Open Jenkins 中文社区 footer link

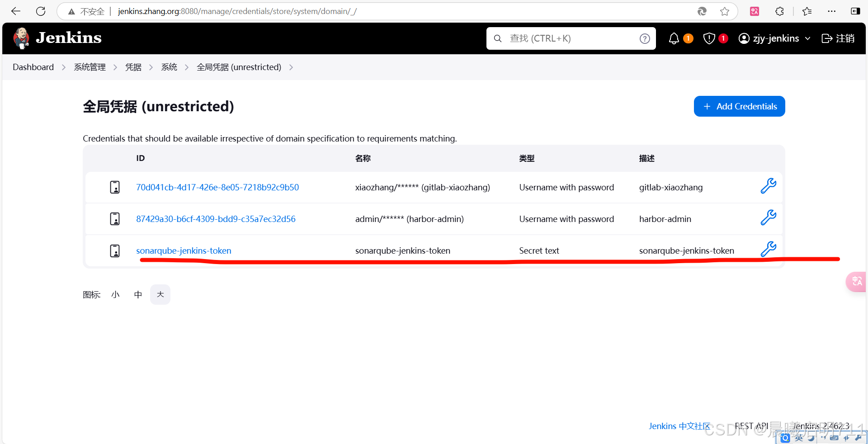679,426
